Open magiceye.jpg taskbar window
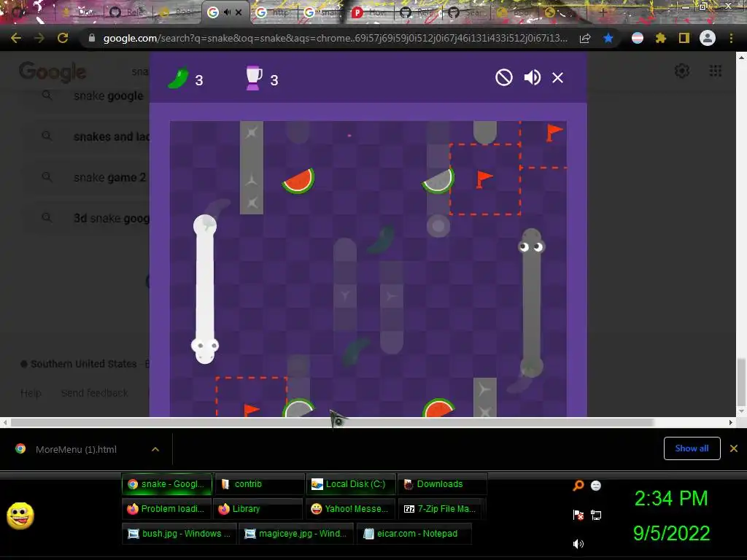The width and height of the screenshot is (747, 560). click(296, 533)
